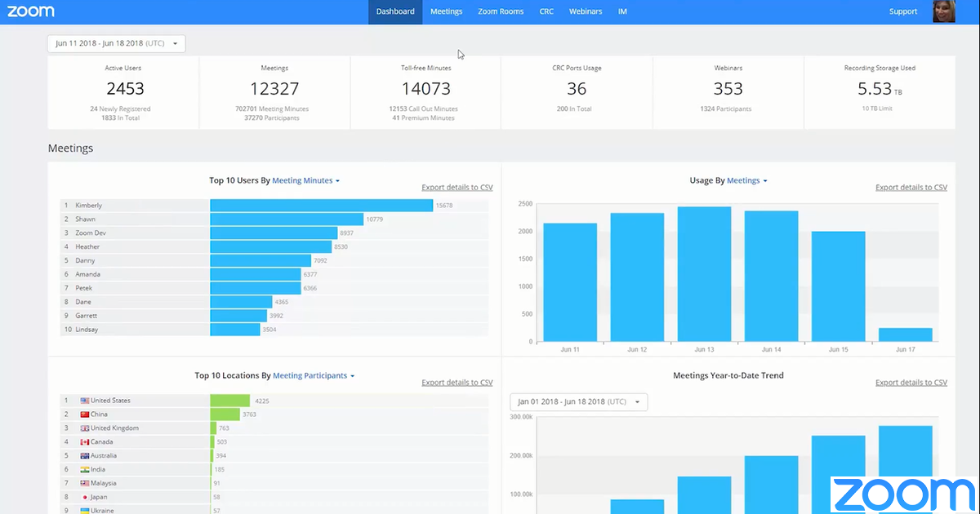Open the Meeting Participants dropdown
This screenshot has height=514, width=980.
pos(314,376)
